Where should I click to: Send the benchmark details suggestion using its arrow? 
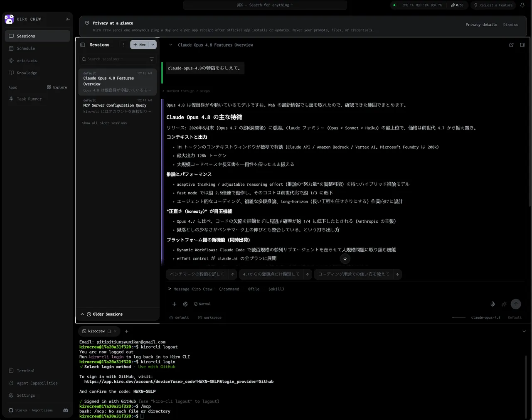click(233, 274)
